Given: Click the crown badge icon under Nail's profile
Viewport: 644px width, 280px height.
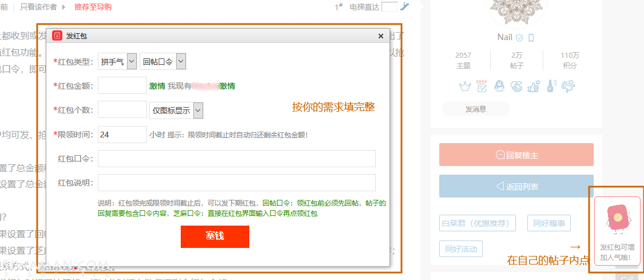Looking at the screenshot, I should (465, 86).
